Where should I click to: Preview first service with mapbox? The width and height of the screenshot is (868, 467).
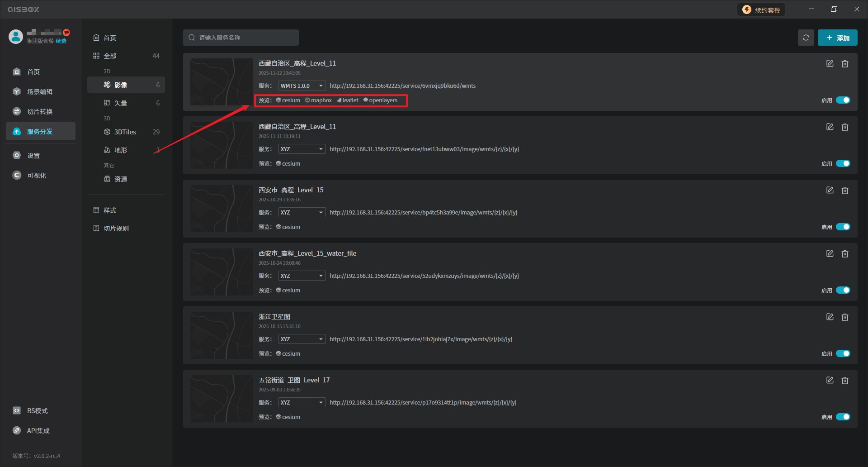tap(318, 100)
